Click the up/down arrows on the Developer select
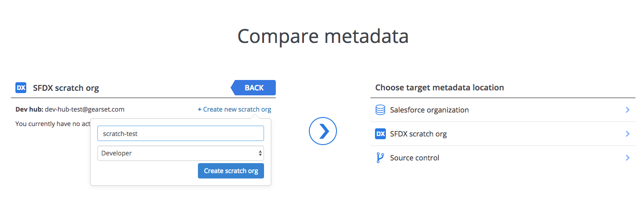The height and width of the screenshot is (216, 644). (260, 153)
